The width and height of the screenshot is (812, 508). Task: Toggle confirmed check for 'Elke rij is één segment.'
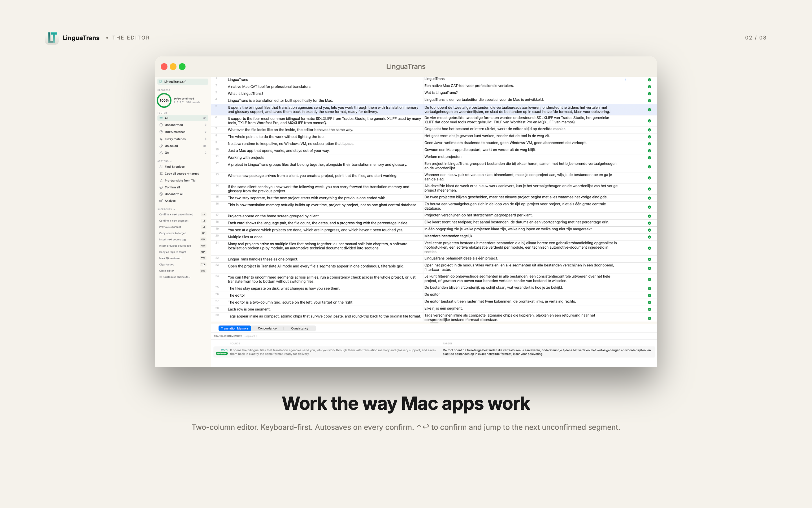649,309
